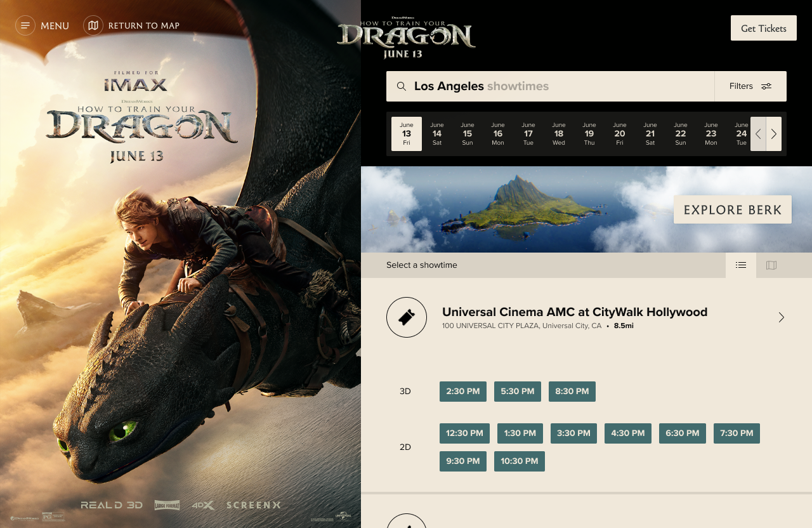Image resolution: width=812 pixels, height=528 pixels.
Task: Switch to map view icon
Action: pos(771,265)
